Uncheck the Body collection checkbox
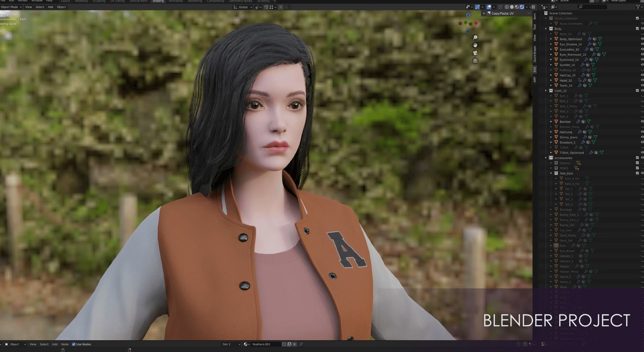Image resolution: width=644 pixels, height=352 pixels. coord(637,29)
